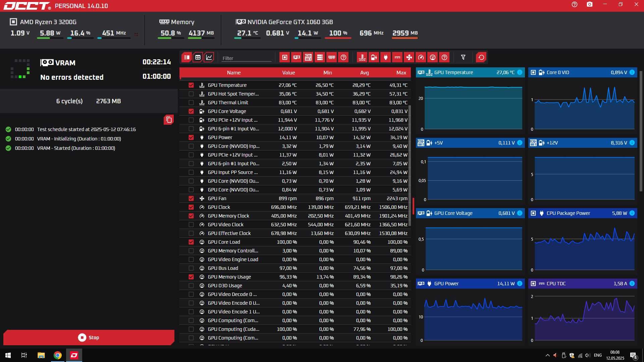The height and width of the screenshot is (362, 644).
Task: Check the GPU Hot Spot Temperature checkbox
Action: click(x=191, y=94)
